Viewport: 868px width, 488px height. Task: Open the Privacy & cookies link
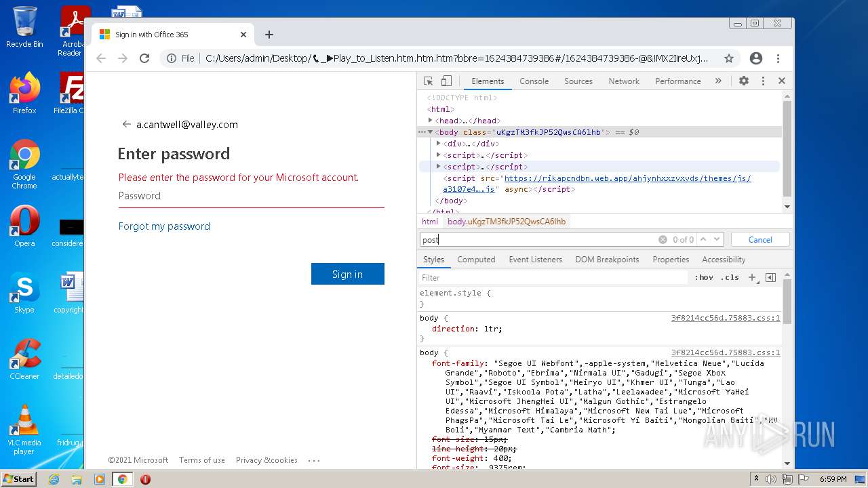pyautogui.click(x=267, y=460)
